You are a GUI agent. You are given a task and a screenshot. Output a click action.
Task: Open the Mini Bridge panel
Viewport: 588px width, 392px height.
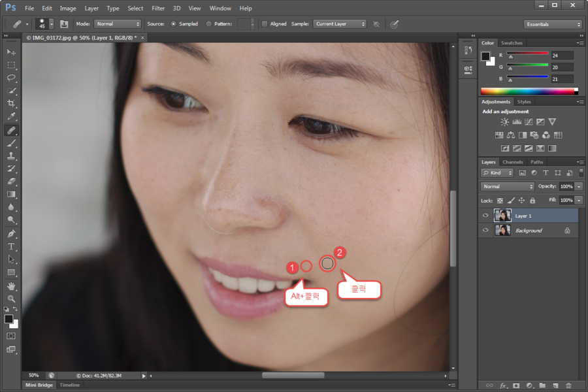(x=39, y=385)
